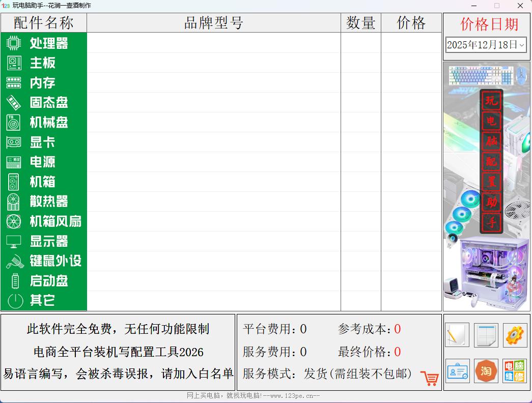Click the Taobao (淘) icon
Image resolution: width=532 pixels, height=403 pixels.
[485, 371]
